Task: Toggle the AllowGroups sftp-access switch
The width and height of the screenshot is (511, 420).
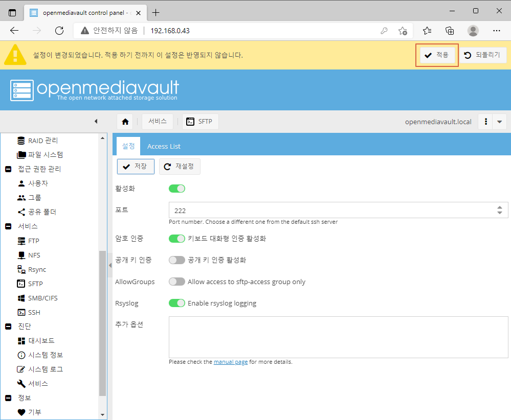Action: point(177,282)
